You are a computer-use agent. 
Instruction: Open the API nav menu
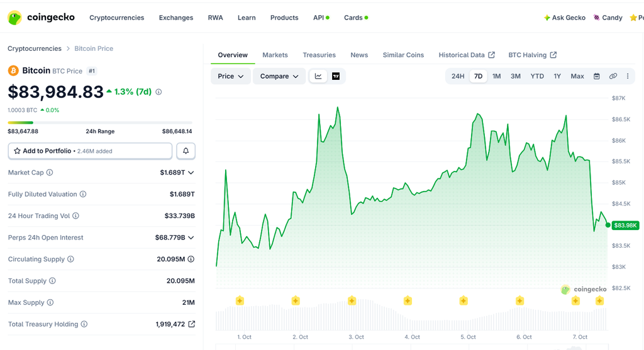(321, 18)
